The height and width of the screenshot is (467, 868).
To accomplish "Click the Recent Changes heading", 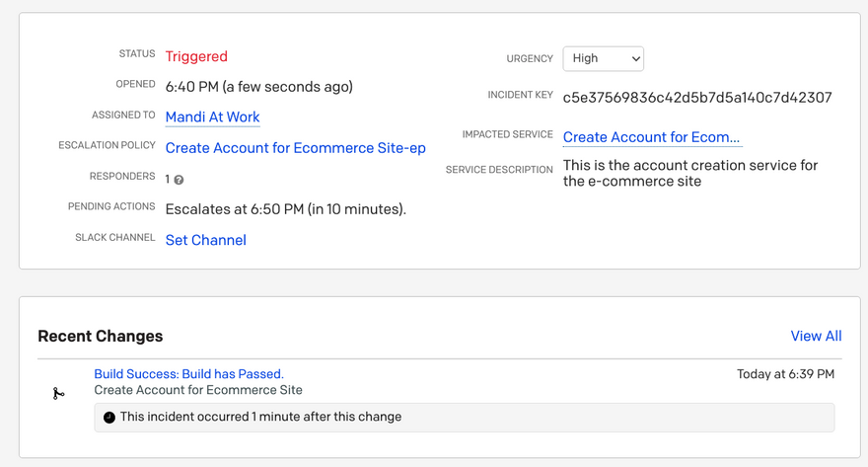I will pyautogui.click(x=100, y=337).
